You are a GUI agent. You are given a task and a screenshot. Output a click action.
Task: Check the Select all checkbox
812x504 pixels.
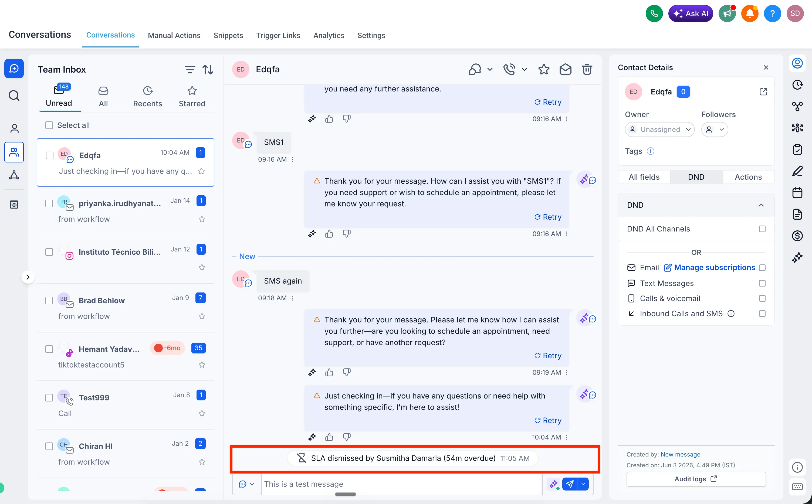pos(49,125)
